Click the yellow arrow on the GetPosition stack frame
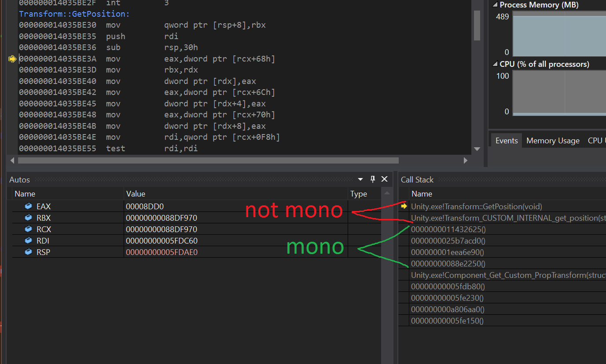Image resolution: width=606 pixels, height=364 pixels. pos(404,206)
